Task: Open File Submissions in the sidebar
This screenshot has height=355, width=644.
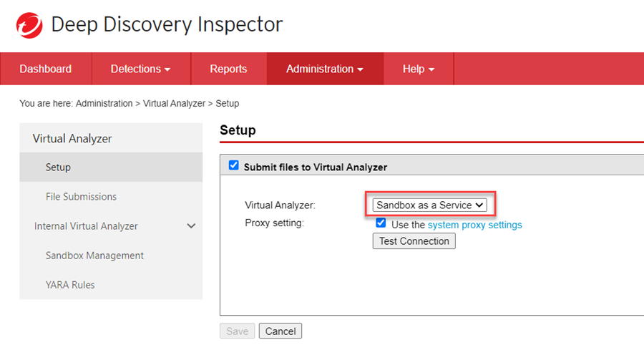Action: tap(81, 197)
